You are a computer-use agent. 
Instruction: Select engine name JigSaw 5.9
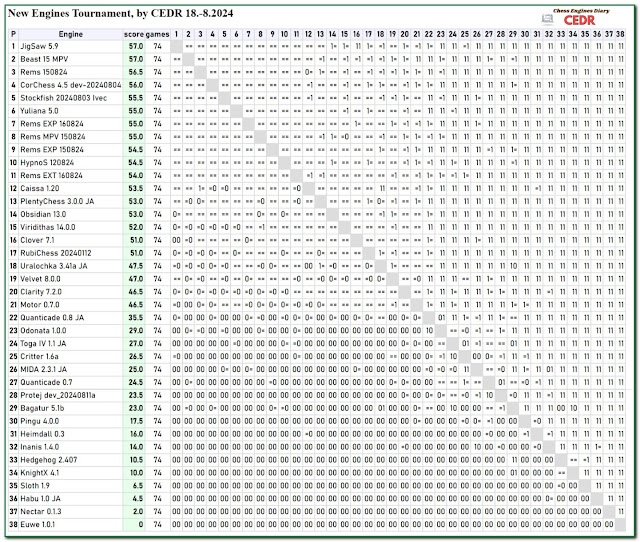39,46
